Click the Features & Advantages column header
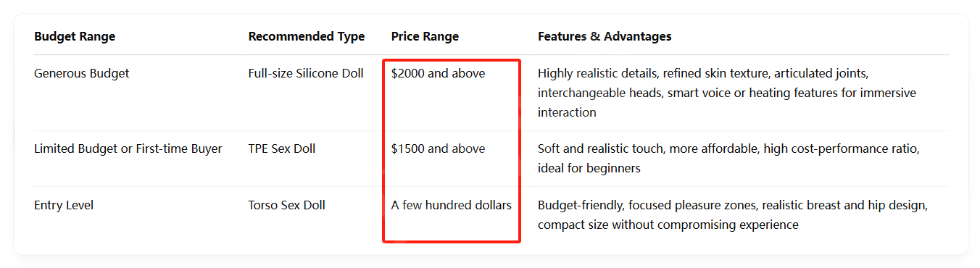Image resolution: width=980 pixels, height=268 pixels. pos(605,36)
